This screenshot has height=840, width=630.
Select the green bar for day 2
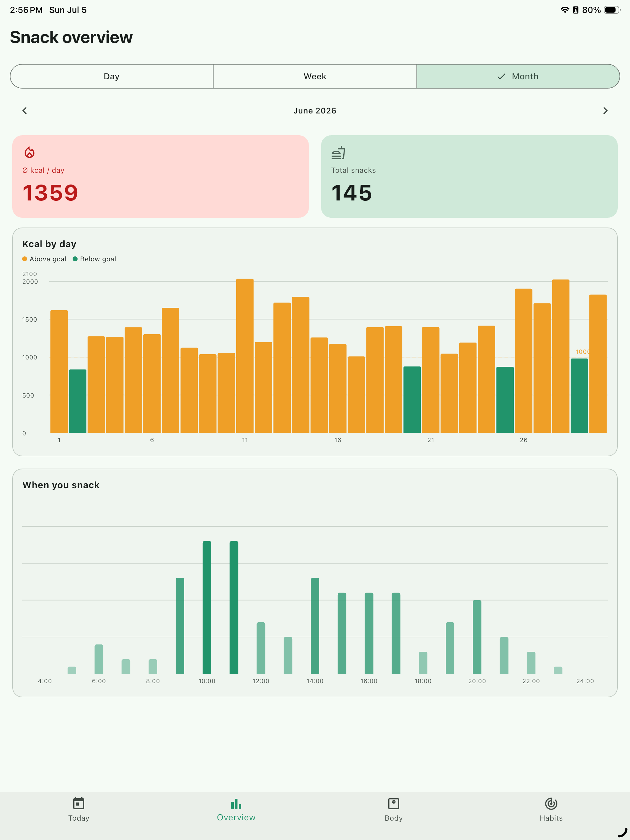(78, 401)
